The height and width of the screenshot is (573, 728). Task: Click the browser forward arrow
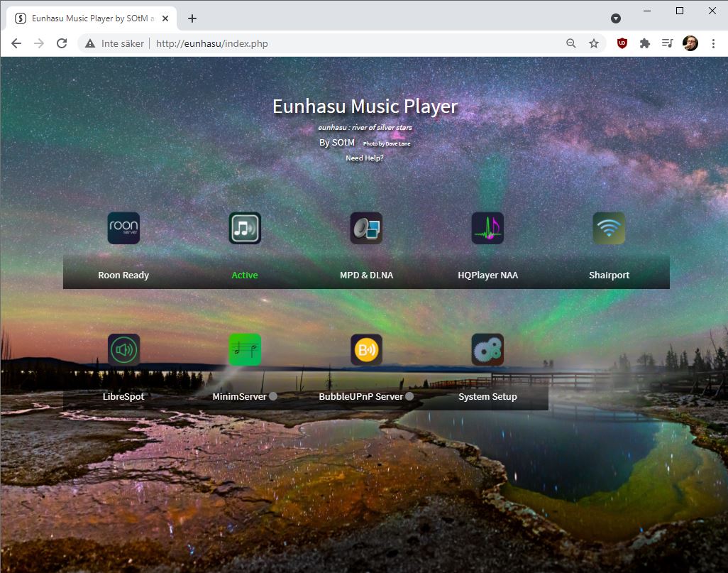39,44
